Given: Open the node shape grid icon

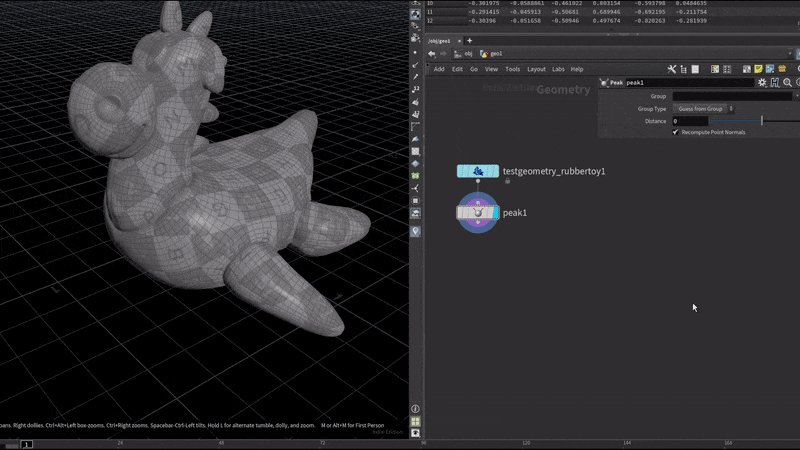Looking at the screenshot, I should coord(727,69).
